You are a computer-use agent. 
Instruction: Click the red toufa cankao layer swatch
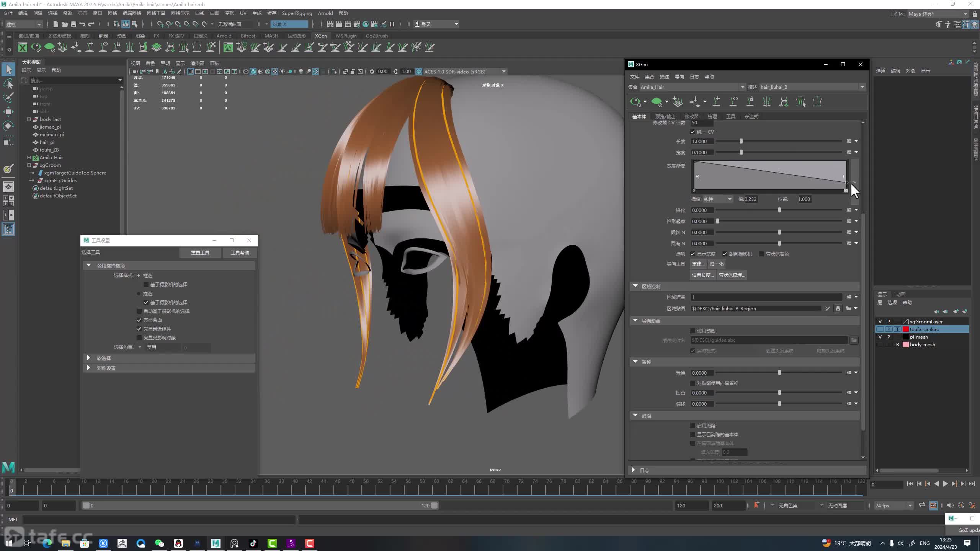click(906, 329)
